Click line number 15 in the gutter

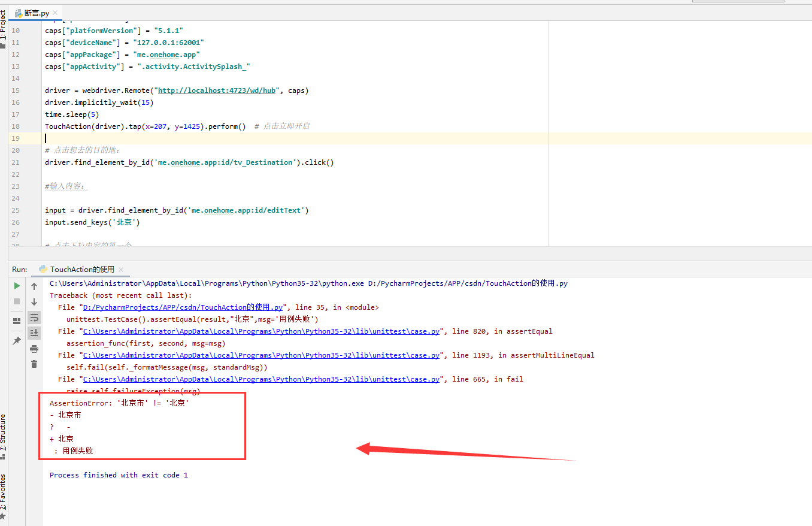pyautogui.click(x=16, y=90)
